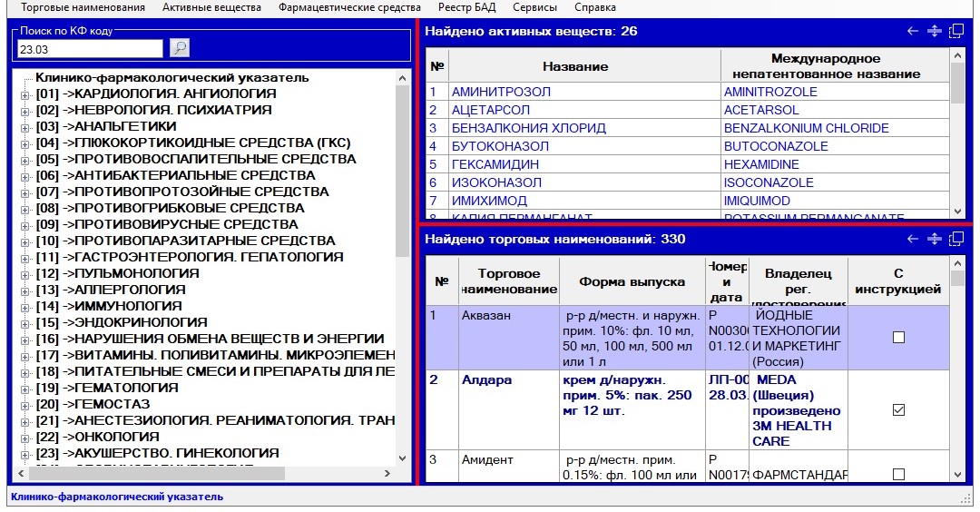The image size is (980, 512).
Task: Select [19] ГЕМАТОЛОГИЯ tree item
Action: [107, 388]
